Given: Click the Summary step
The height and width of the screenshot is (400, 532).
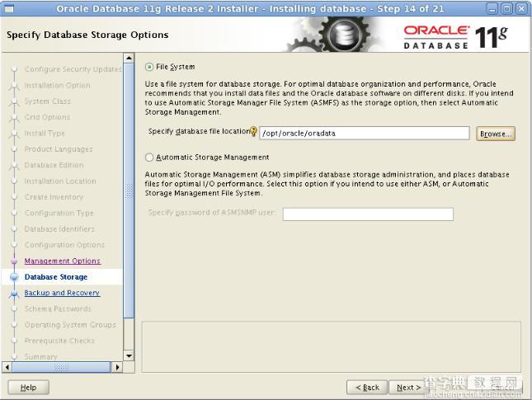Looking at the screenshot, I should point(40,356).
